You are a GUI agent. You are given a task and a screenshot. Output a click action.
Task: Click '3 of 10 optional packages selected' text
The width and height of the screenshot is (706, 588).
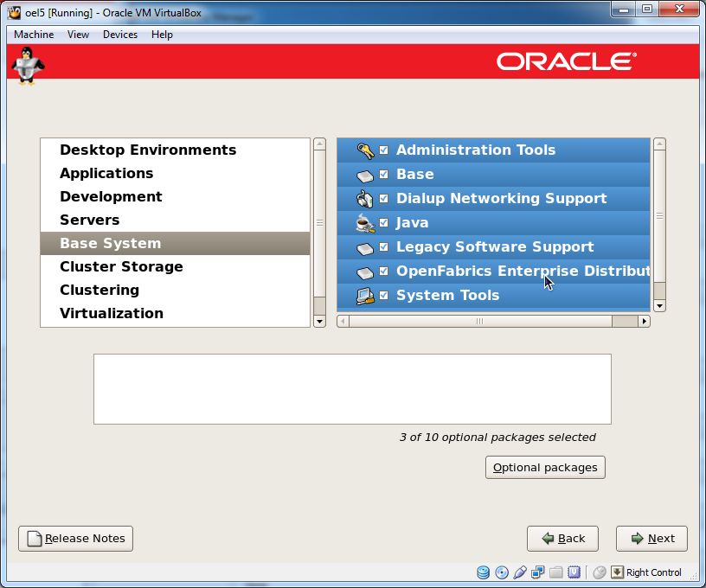[497, 438]
